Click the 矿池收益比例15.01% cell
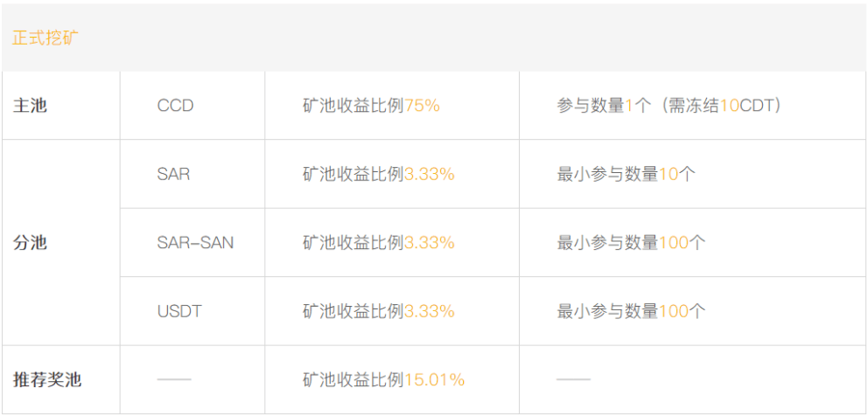868x416 pixels. [x=383, y=379]
